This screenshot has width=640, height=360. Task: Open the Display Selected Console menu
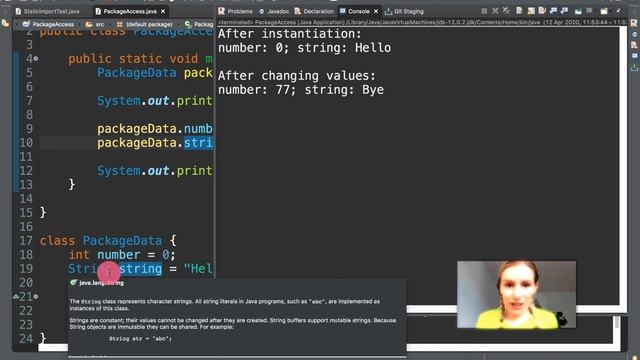pyautogui.click(x=589, y=10)
